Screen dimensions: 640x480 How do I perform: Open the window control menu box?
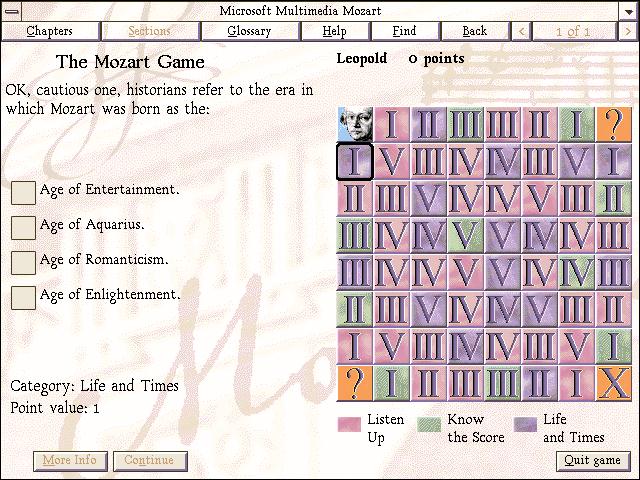[12, 11]
